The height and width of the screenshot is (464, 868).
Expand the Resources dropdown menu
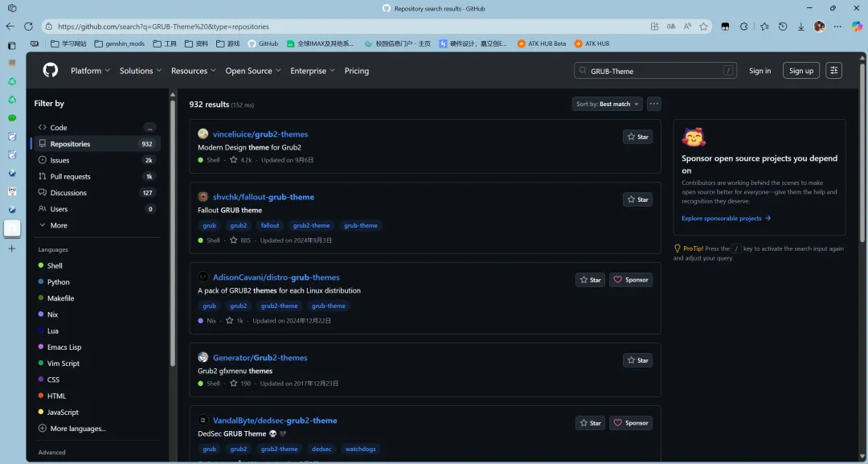click(x=194, y=70)
